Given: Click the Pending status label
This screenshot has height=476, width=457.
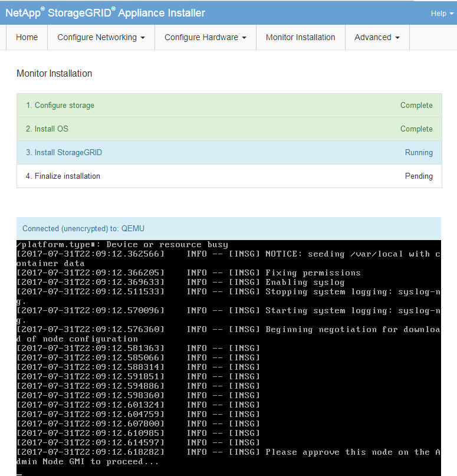Looking at the screenshot, I should [418, 176].
